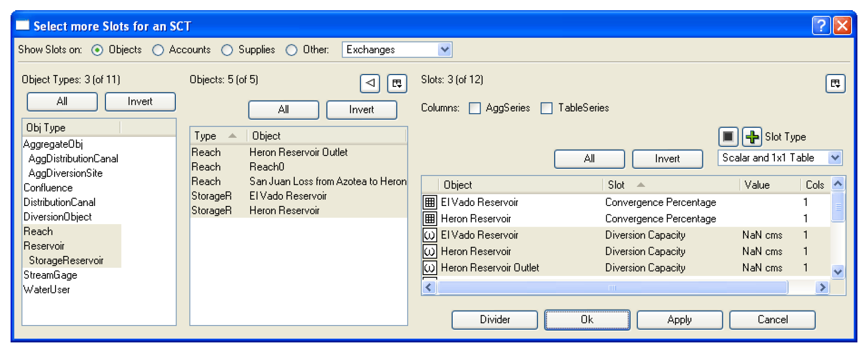Screen dimensions: 868x353
Task: Select AggDistributionCanal object type
Action: point(73,159)
